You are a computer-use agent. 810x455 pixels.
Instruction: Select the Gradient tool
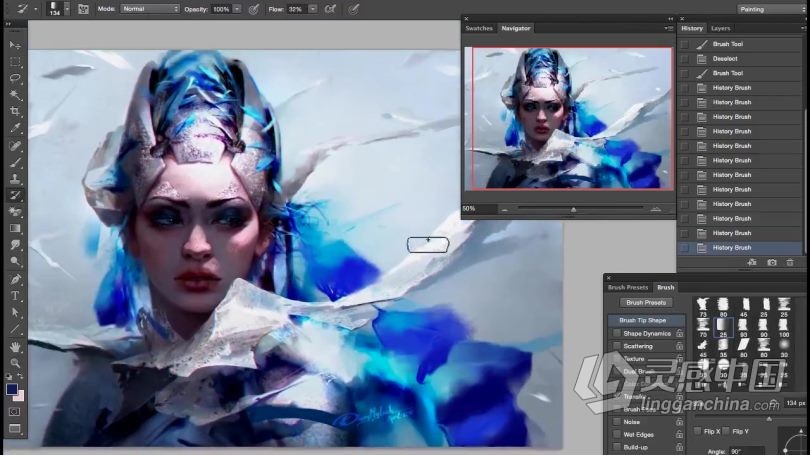pyautogui.click(x=15, y=228)
